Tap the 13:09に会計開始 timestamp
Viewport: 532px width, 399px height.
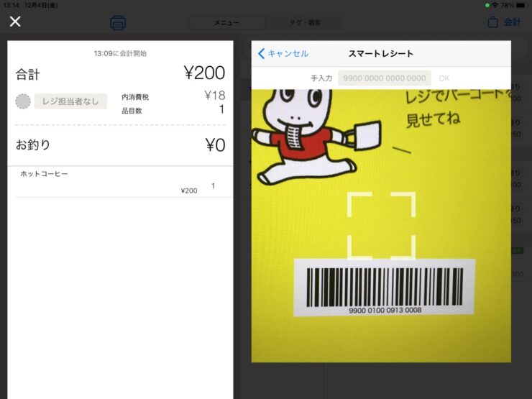[120, 53]
